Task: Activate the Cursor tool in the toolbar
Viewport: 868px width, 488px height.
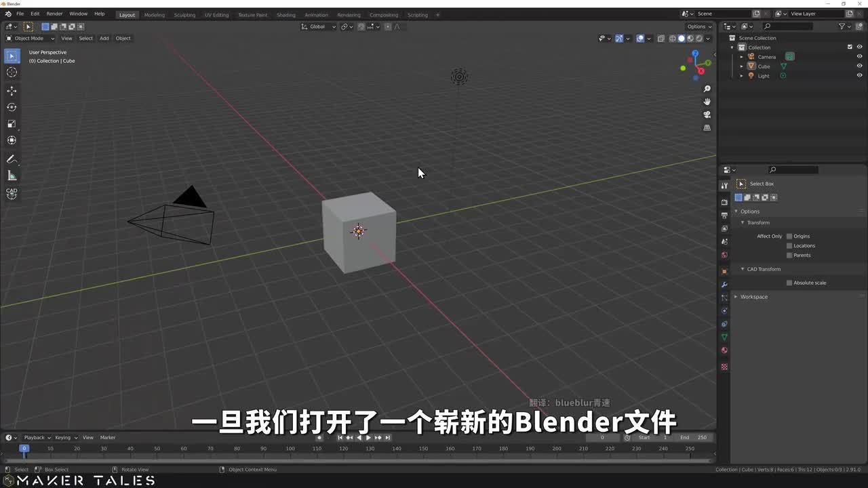Action: click(12, 73)
